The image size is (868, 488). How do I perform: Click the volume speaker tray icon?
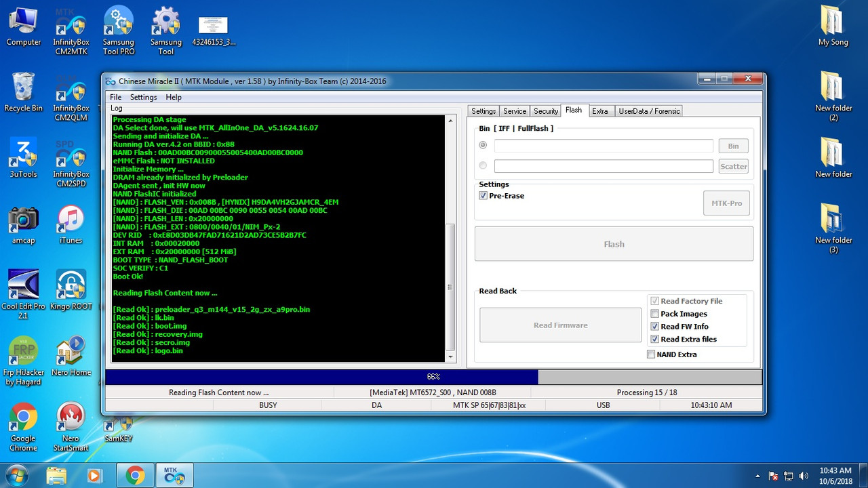(x=804, y=476)
